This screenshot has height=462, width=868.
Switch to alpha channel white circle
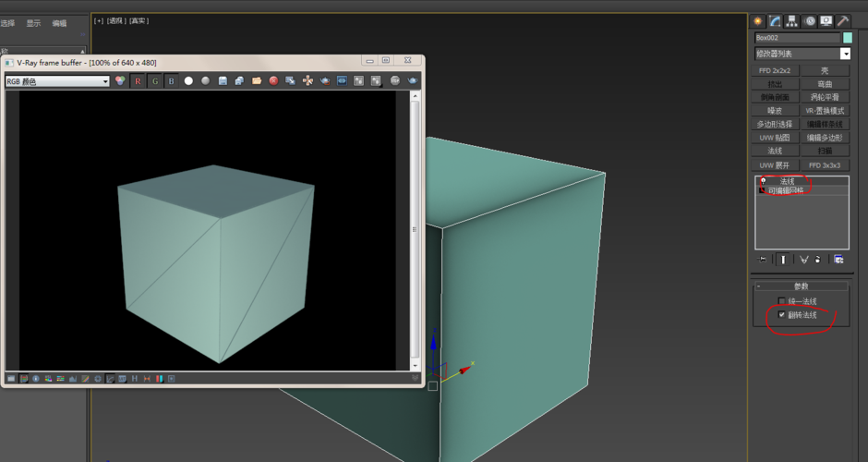coord(188,81)
